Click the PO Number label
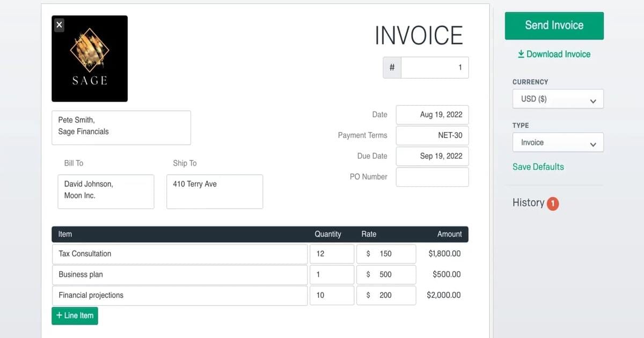 (368, 177)
